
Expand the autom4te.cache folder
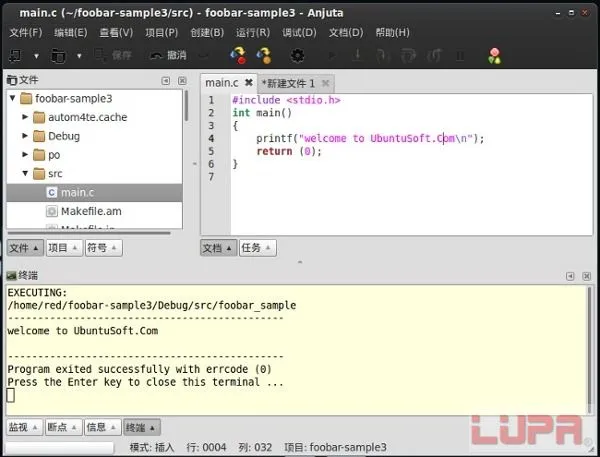(25, 117)
